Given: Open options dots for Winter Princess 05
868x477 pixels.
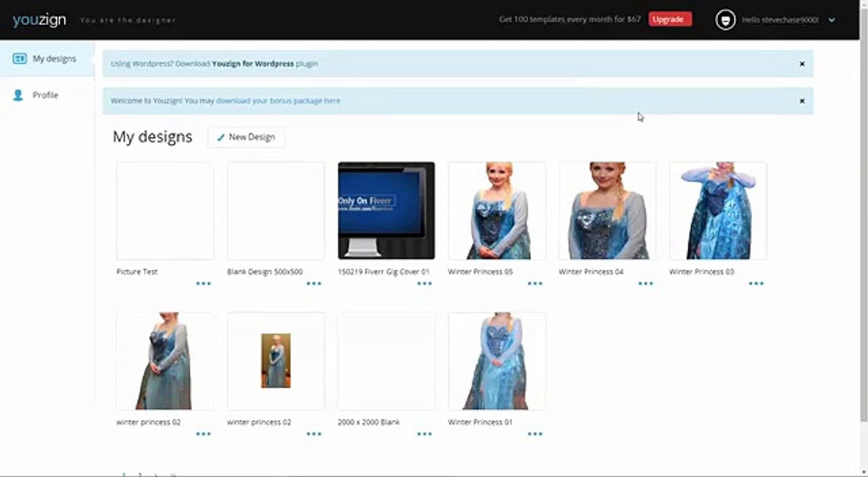Looking at the screenshot, I should pyautogui.click(x=535, y=284).
